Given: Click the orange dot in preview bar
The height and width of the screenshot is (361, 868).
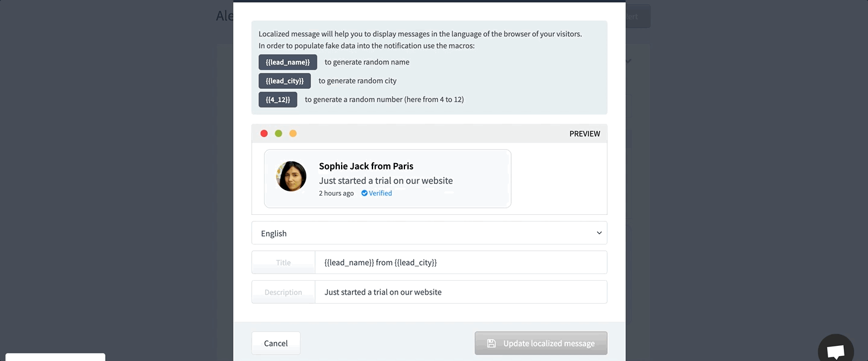Looking at the screenshot, I should point(293,133).
